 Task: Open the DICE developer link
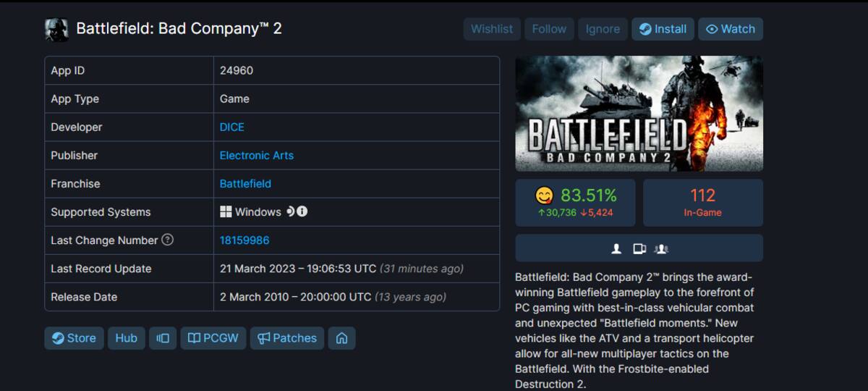[232, 127]
